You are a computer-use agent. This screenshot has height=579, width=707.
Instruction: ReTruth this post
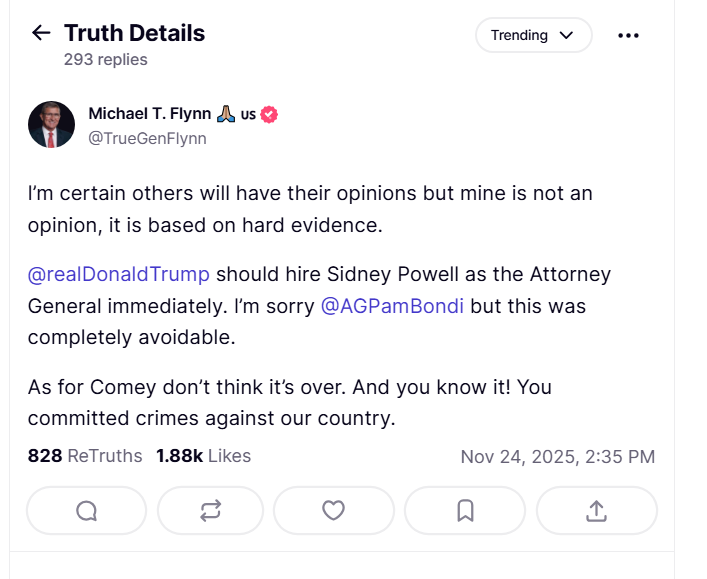click(210, 511)
